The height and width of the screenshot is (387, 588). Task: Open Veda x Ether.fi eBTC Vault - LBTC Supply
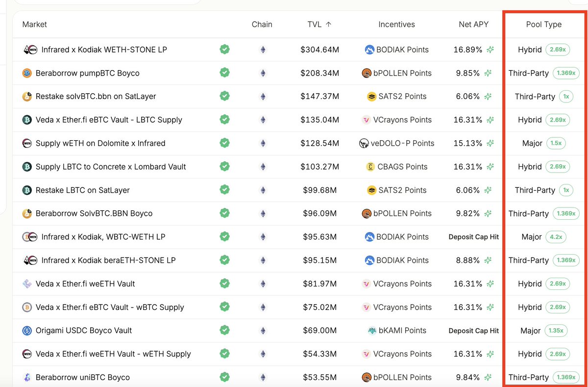[x=109, y=120]
